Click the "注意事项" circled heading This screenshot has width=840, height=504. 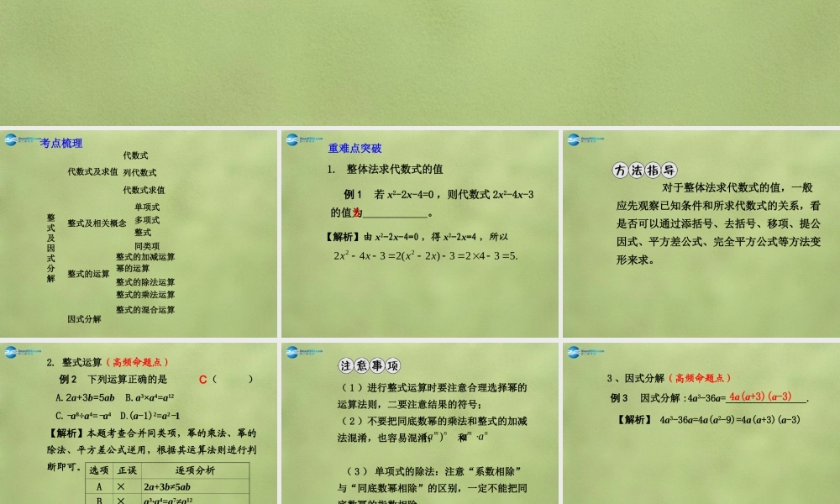tap(370, 365)
